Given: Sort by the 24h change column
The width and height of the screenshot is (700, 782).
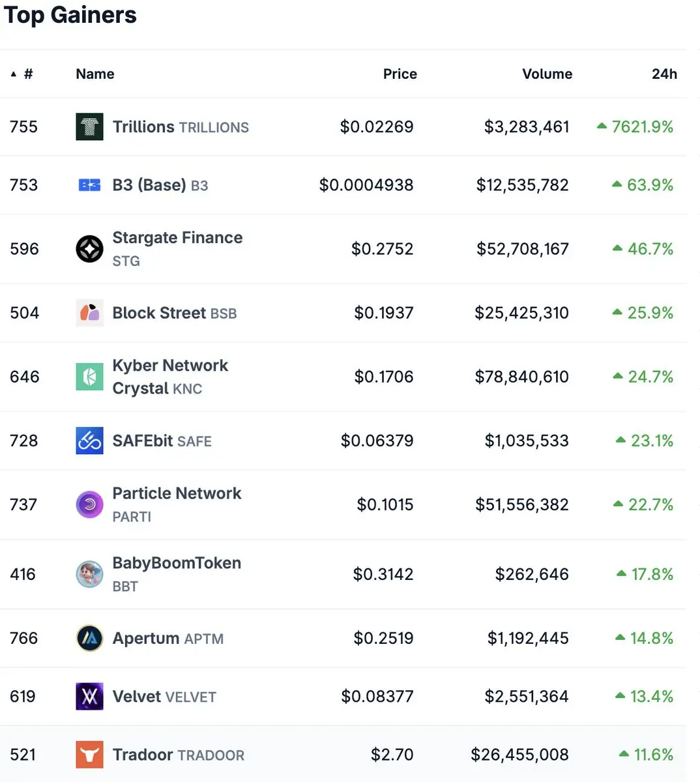Looking at the screenshot, I should 664,74.
